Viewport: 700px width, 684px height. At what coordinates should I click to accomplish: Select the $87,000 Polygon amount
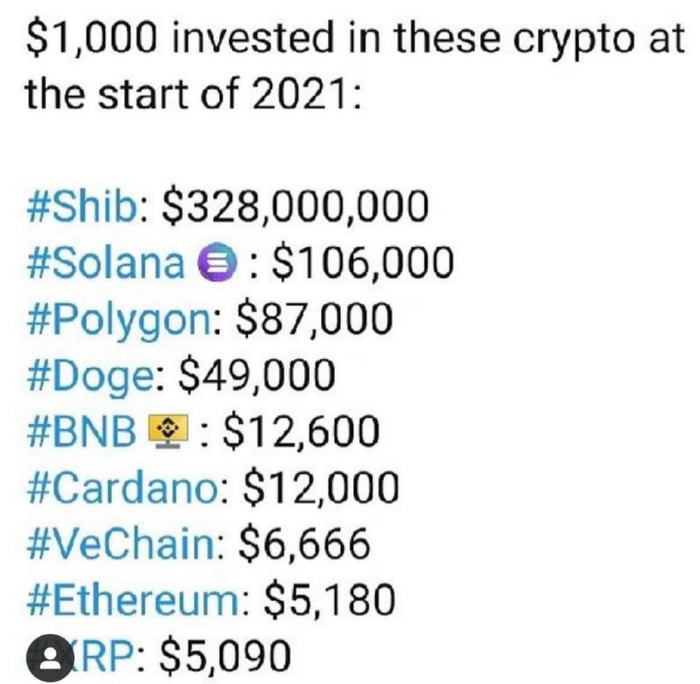pyautogui.click(x=315, y=319)
